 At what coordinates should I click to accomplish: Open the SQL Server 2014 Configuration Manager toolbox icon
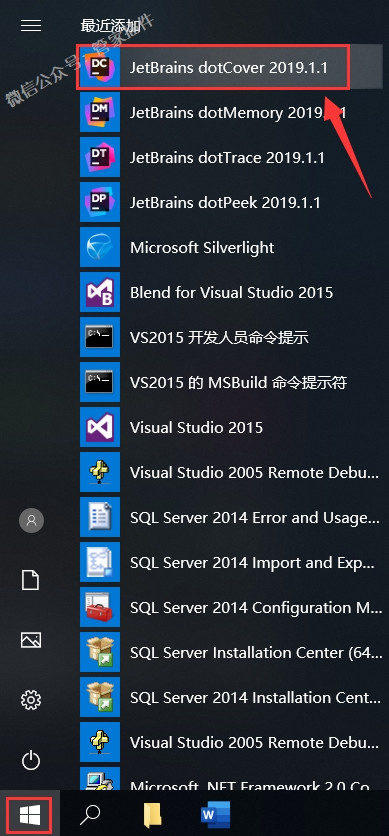[100, 608]
